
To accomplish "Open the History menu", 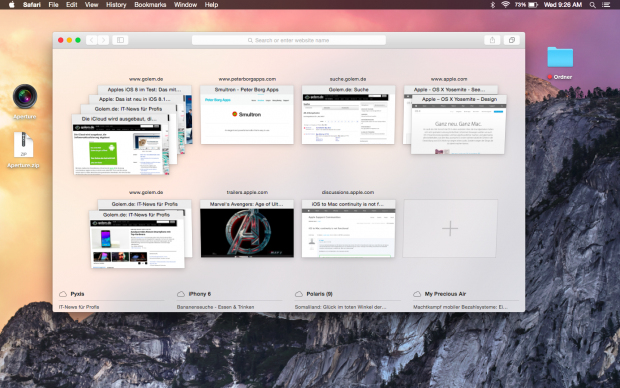I will (116, 5).
